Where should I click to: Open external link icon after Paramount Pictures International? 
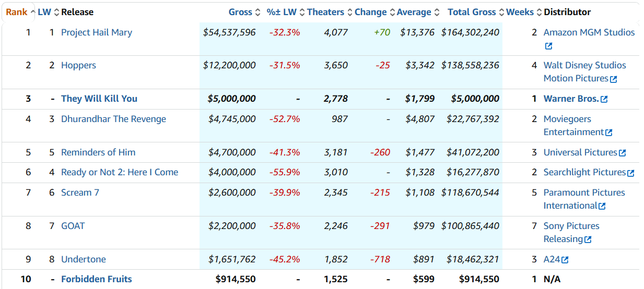602,206
